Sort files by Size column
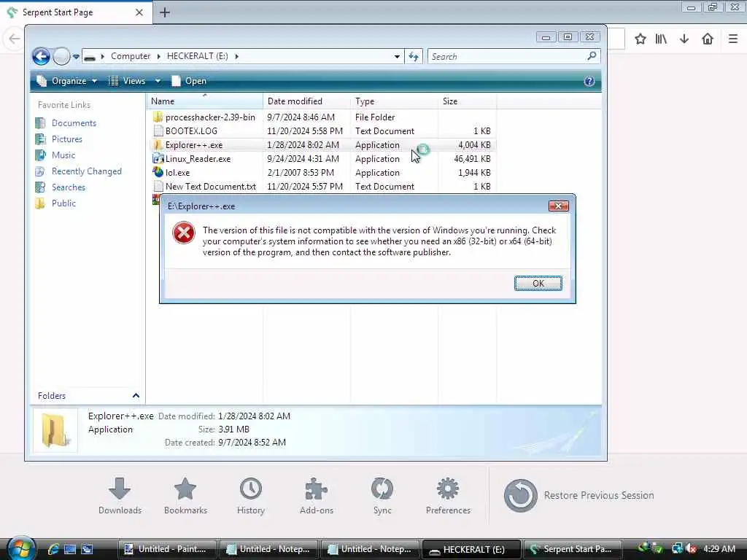747x560 pixels. point(467,101)
